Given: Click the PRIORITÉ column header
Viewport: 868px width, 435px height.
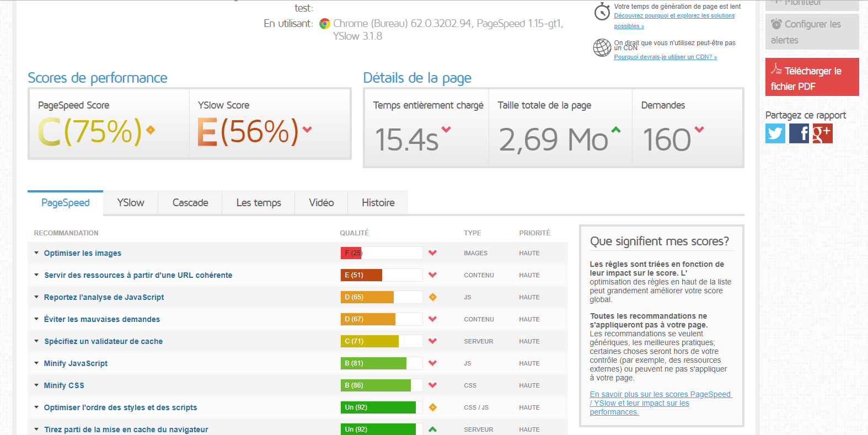Looking at the screenshot, I should pos(535,233).
